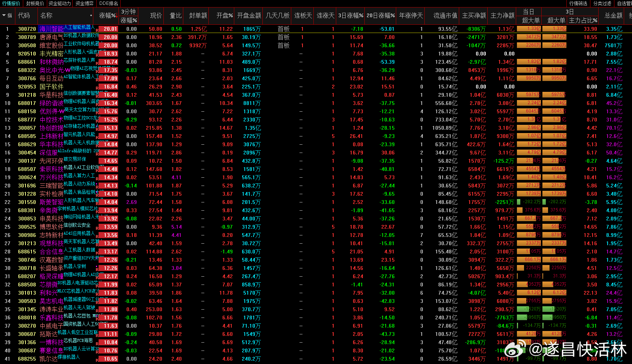Open the DDE排名 tab
Viewport: 632px width, 364px height.
(109, 3)
